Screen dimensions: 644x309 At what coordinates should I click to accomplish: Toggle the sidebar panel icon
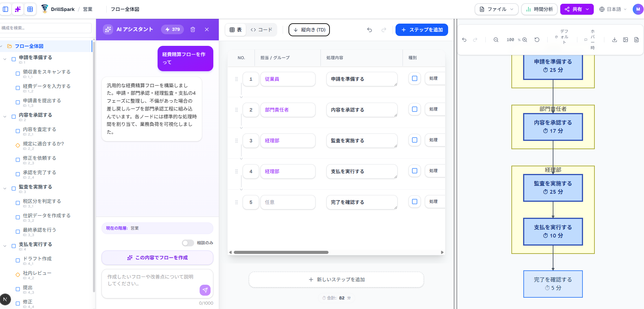[5, 9]
